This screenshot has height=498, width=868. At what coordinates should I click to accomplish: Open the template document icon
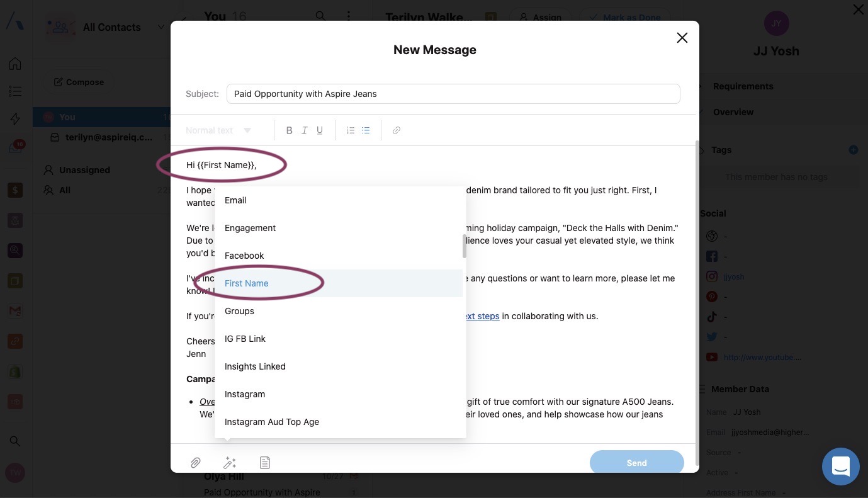265,463
